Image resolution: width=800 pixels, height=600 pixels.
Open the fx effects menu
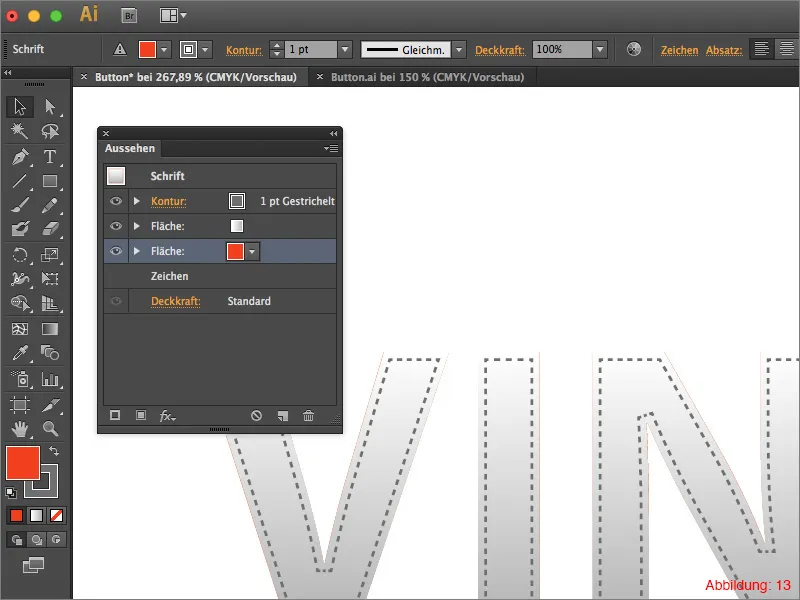tap(167, 416)
